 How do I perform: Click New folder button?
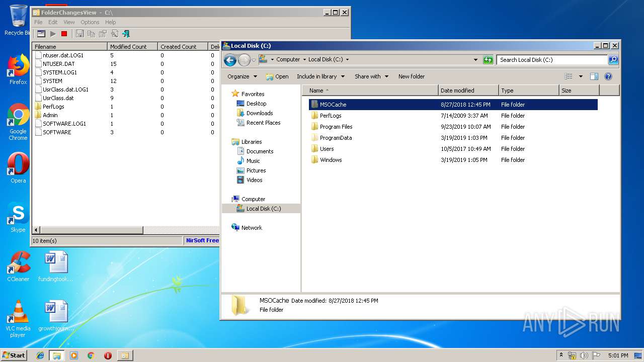click(412, 76)
